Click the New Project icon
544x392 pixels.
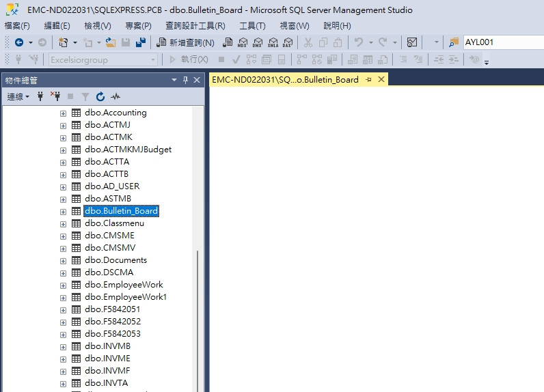pyautogui.click(x=63, y=42)
